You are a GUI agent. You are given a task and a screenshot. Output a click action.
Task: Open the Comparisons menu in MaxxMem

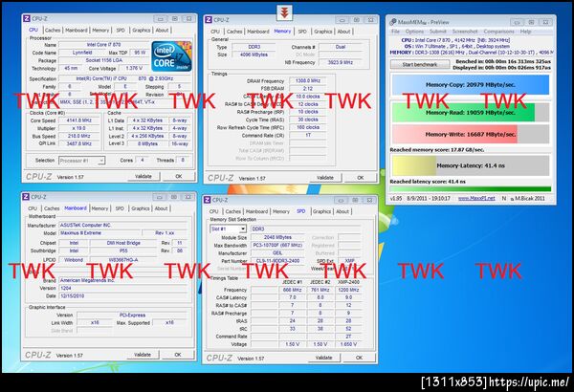coord(499,32)
